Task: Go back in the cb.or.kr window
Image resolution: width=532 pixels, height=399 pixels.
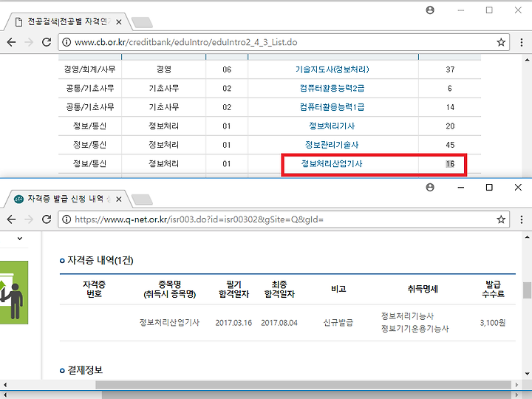Action: [12, 42]
